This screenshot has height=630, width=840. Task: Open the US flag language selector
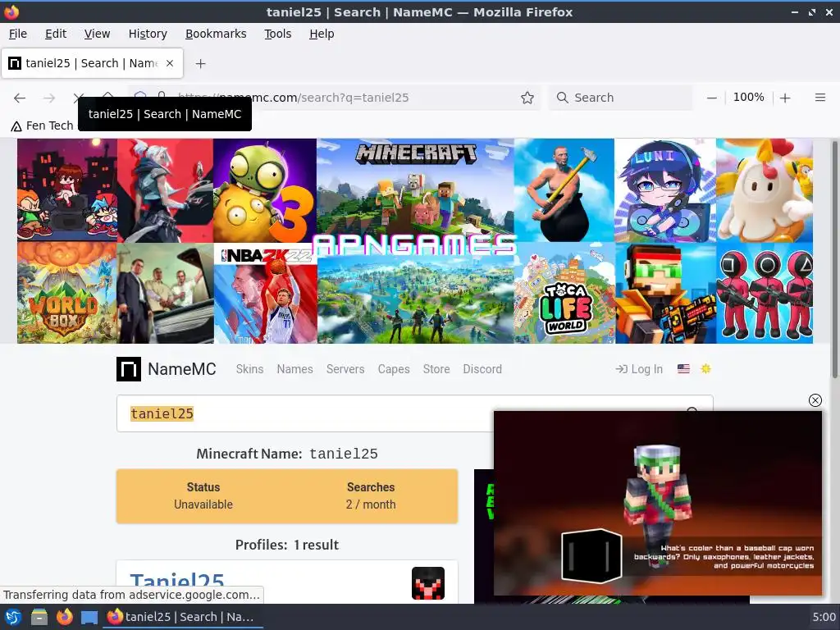(683, 368)
